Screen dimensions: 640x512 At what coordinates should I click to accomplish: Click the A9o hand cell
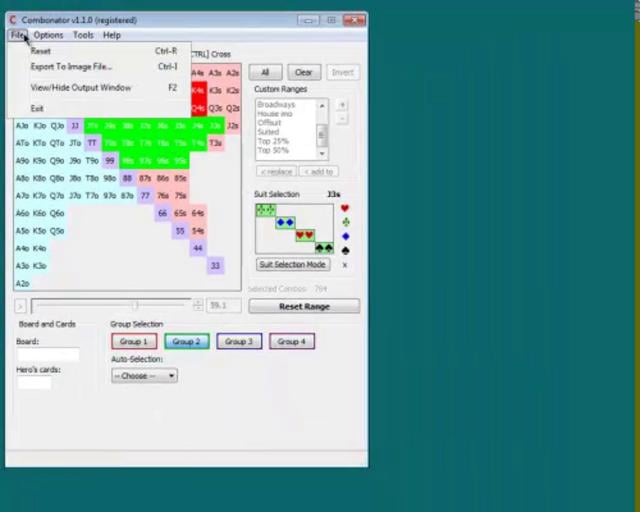click(x=22, y=161)
